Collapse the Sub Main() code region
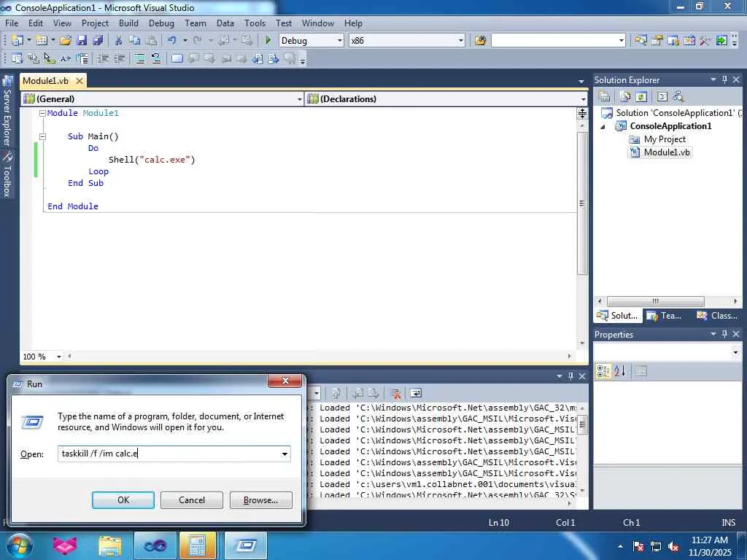747x560 pixels. [x=42, y=136]
